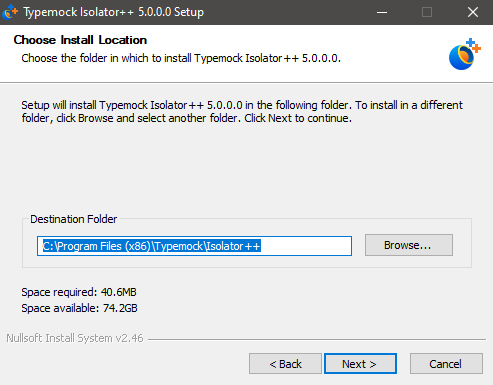Minimize the setup window
This screenshot has height=385, width=493.
point(382,12)
